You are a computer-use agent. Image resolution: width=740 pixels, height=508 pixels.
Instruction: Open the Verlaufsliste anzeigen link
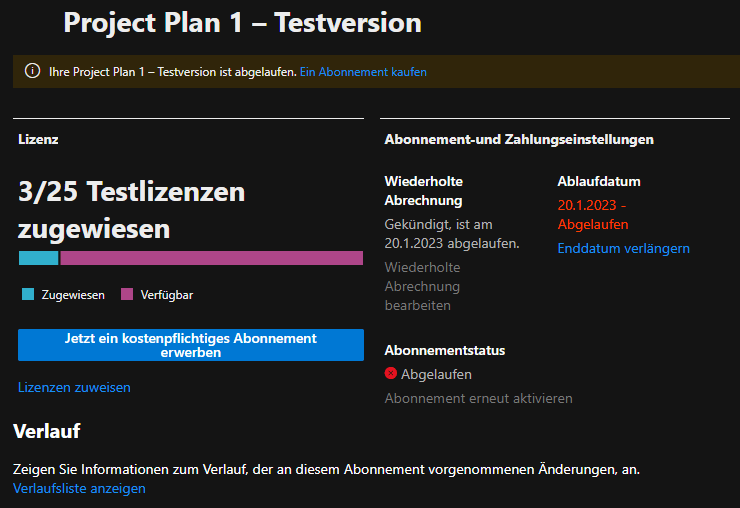(79, 488)
